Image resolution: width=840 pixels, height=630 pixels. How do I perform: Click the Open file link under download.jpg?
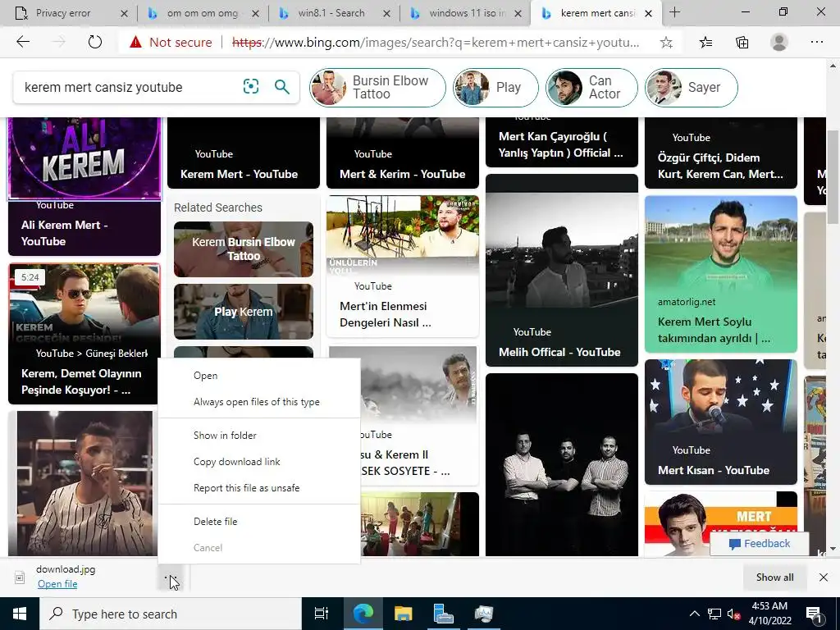(57, 584)
